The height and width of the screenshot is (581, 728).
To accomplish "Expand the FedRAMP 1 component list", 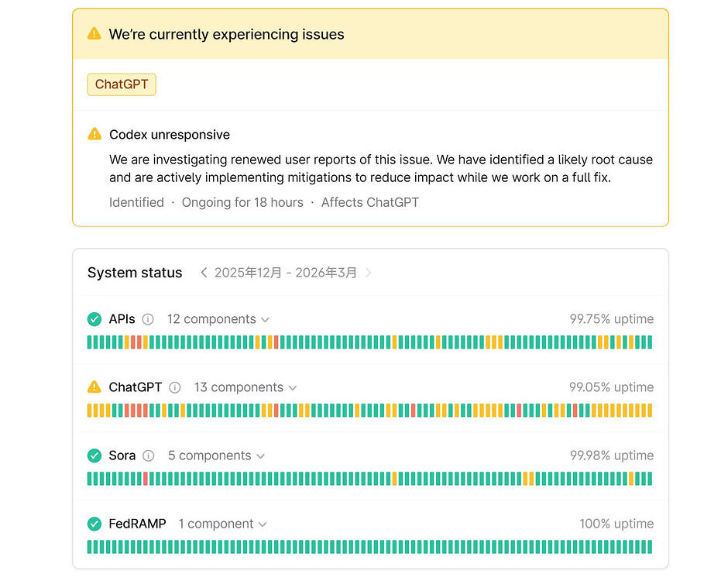I will 223,524.
